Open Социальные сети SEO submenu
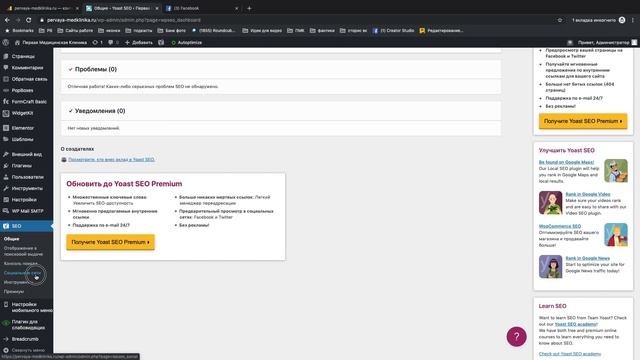Viewport: 640px width, 360px height. tap(22, 273)
